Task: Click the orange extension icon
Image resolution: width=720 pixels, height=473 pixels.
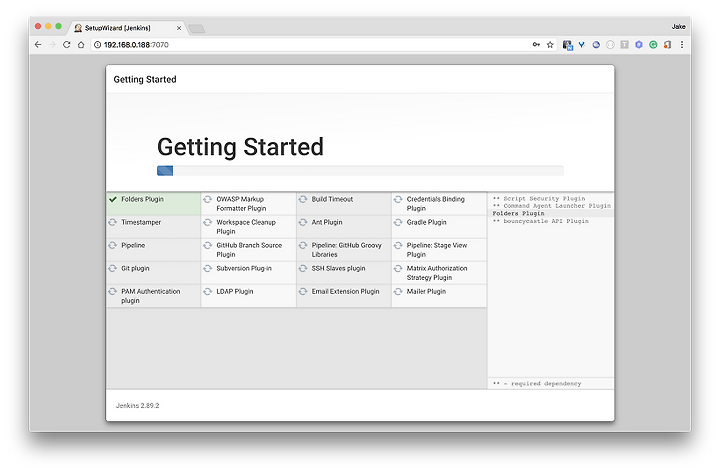Action: tap(667, 45)
